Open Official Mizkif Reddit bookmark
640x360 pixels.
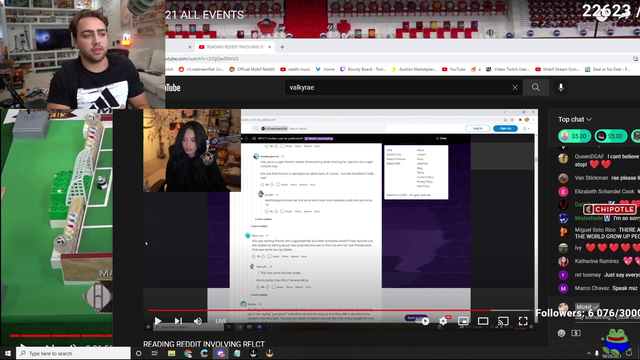pos(252,69)
